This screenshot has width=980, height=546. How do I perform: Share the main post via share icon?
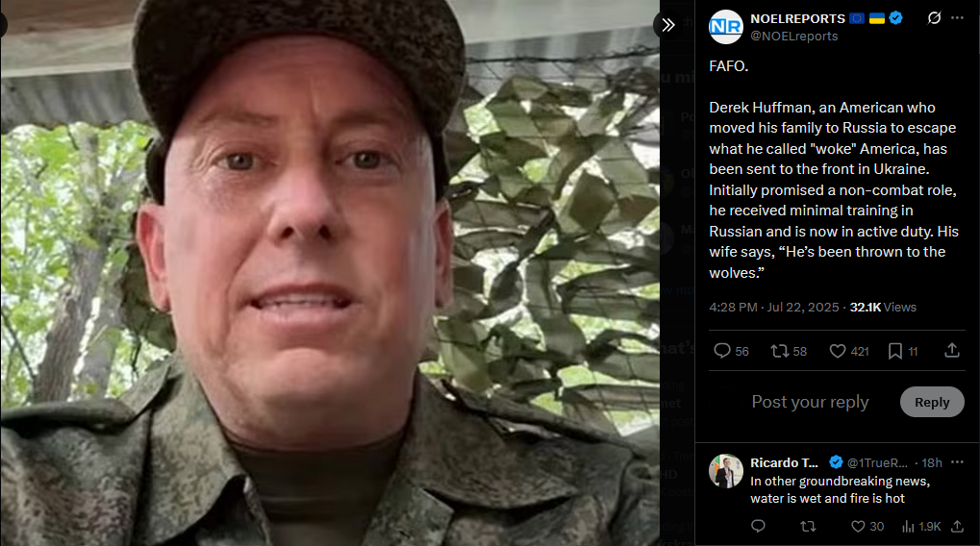pyautogui.click(x=952, y=351)
